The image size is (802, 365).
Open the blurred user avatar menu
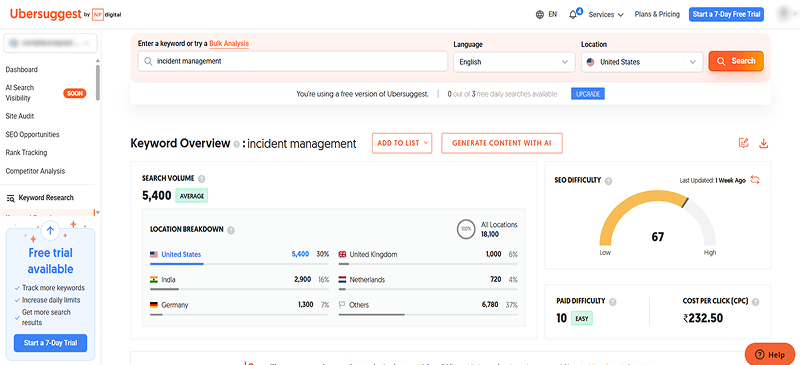785,14
